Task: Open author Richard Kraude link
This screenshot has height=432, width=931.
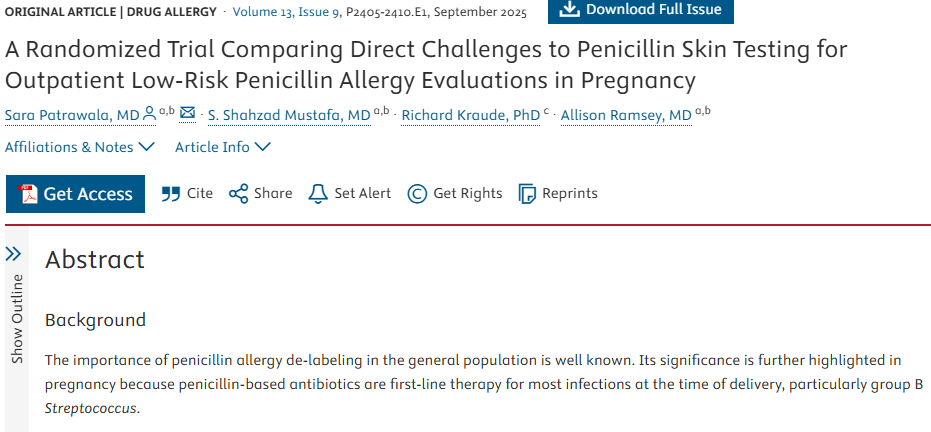Action: coord(470,116)
